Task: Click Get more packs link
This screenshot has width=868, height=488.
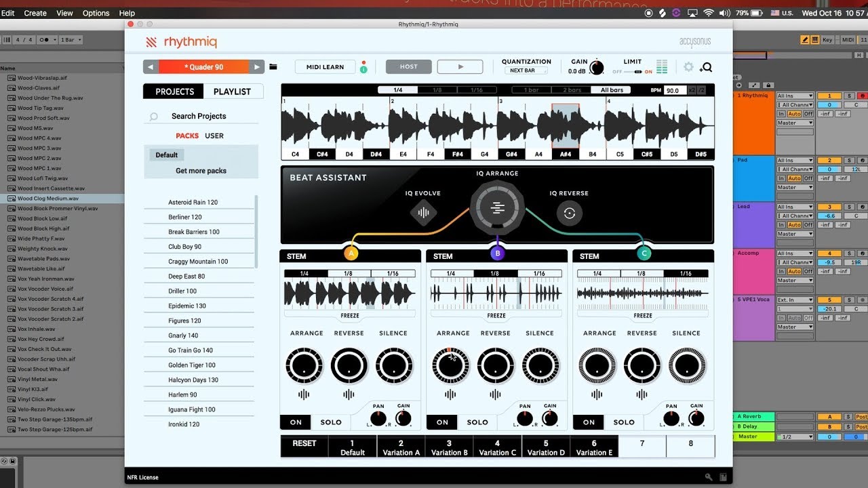Action: [x=201, y=171]
